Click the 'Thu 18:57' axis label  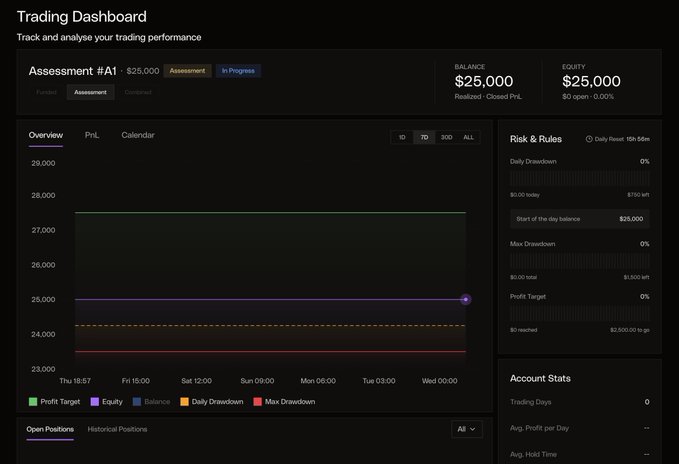point(75,381)
